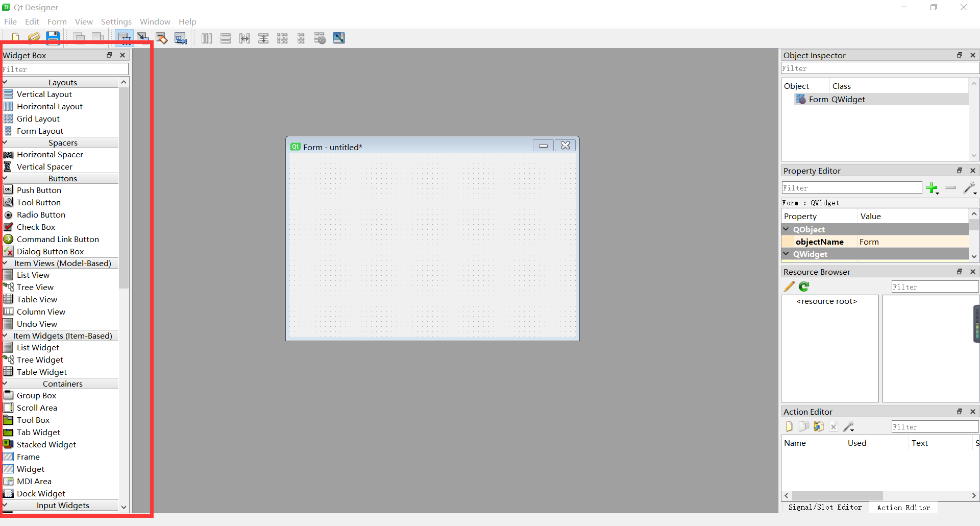Float the Object Inspector panel

tap(960, 55)
